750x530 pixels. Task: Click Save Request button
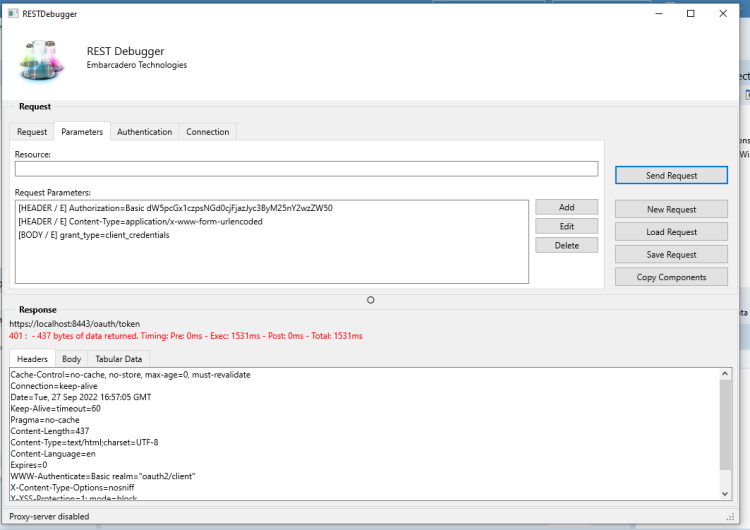pos(671,254)
